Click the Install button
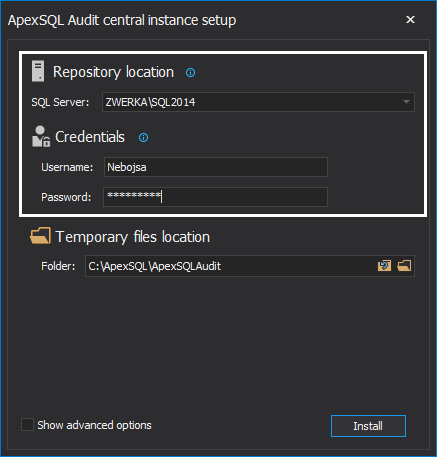This screenshot has height=457, width=437. pyautogui.click(x=368, y=426)
